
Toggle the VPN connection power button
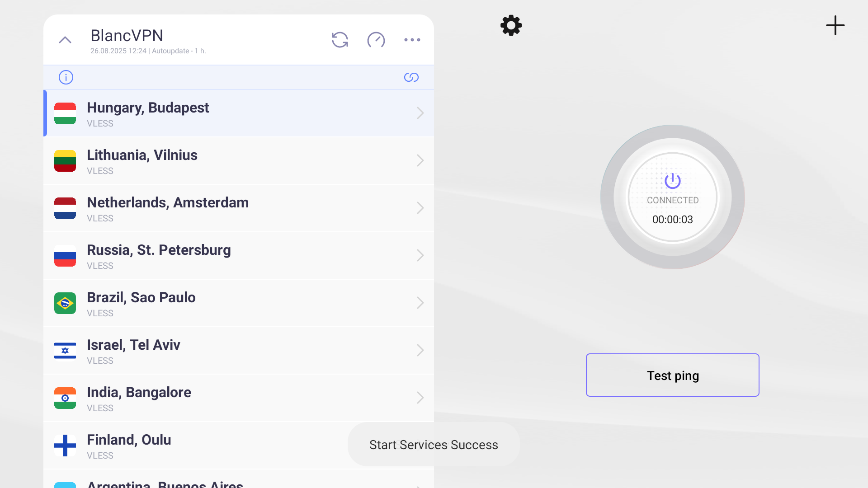672,181
